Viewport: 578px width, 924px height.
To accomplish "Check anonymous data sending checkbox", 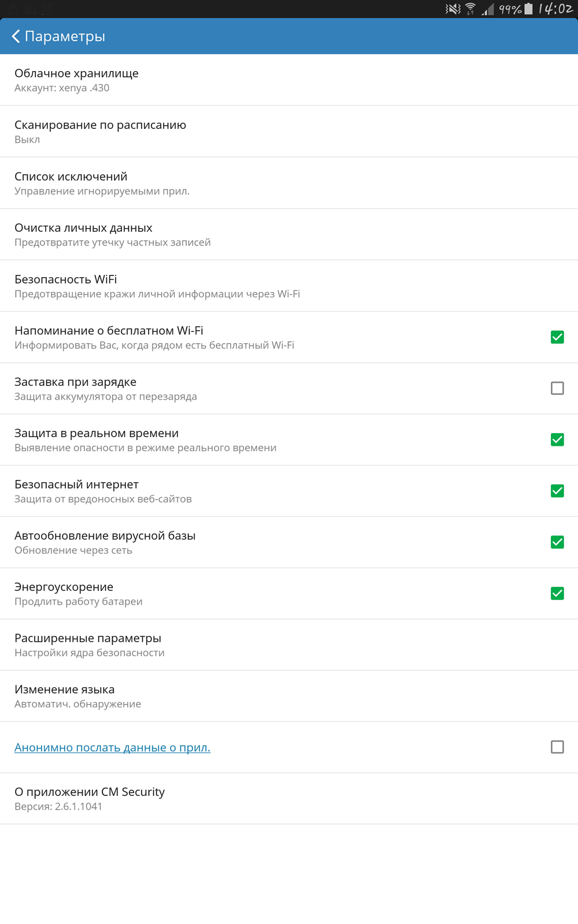I will coord(557,747).
